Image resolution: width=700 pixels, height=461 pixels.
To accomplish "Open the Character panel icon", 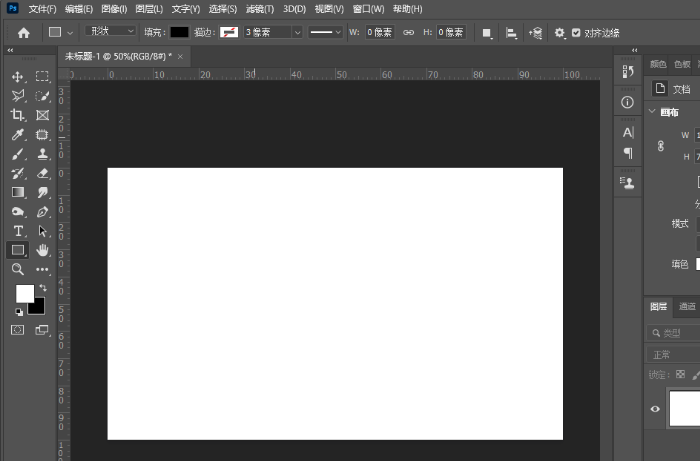I will coord(628,133).
